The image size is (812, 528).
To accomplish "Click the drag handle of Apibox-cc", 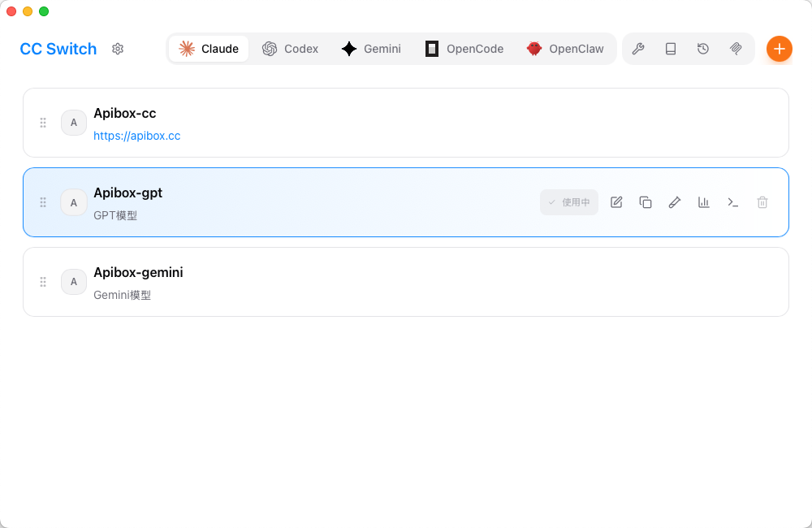I will coord(43,123).
